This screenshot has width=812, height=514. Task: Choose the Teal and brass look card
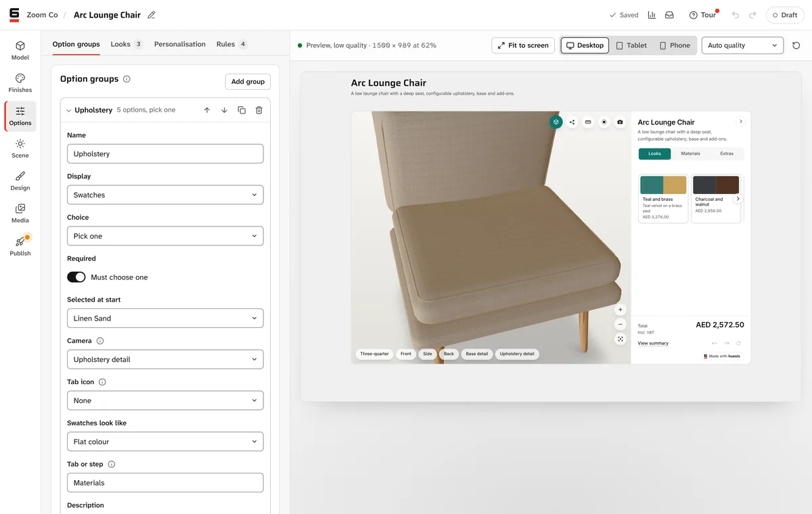(x=663, y=198)
